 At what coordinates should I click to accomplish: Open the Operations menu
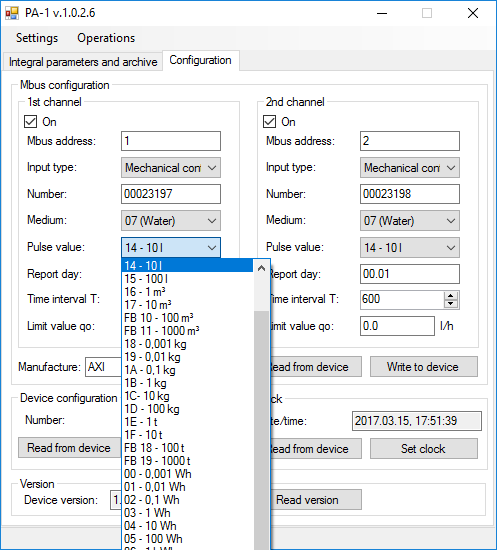106,38
